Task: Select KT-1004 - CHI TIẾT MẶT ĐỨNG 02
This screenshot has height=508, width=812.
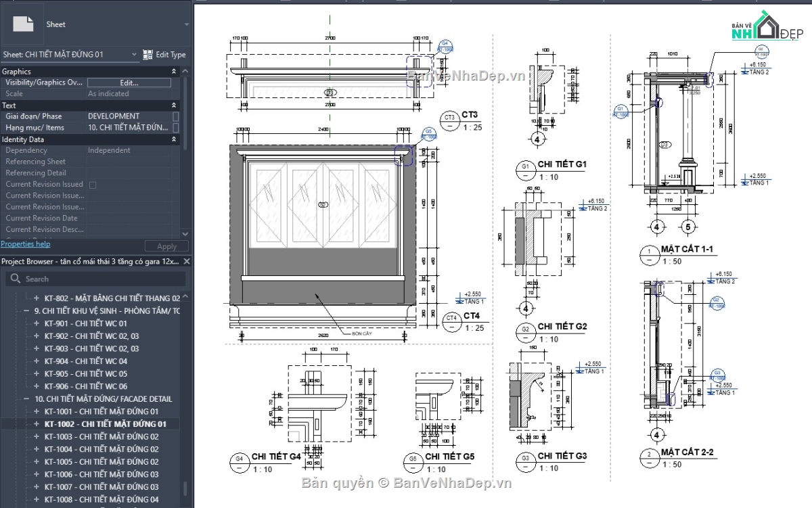Action: [x=101, y=449]
